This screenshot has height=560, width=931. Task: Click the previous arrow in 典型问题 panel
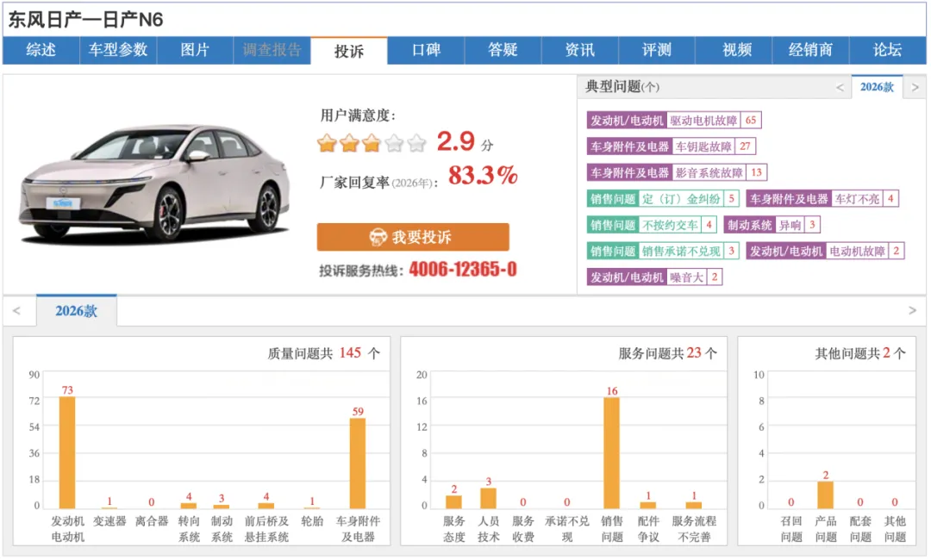point(840,88)
